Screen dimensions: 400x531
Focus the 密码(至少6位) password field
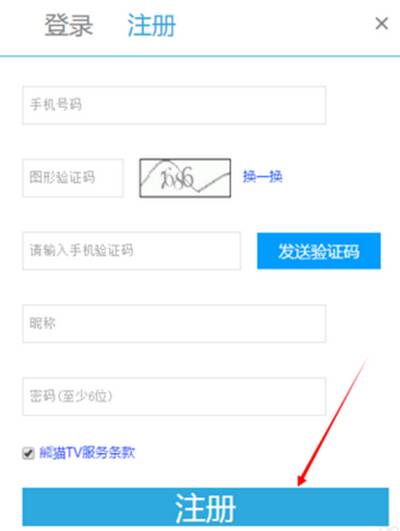click(174, 397)
